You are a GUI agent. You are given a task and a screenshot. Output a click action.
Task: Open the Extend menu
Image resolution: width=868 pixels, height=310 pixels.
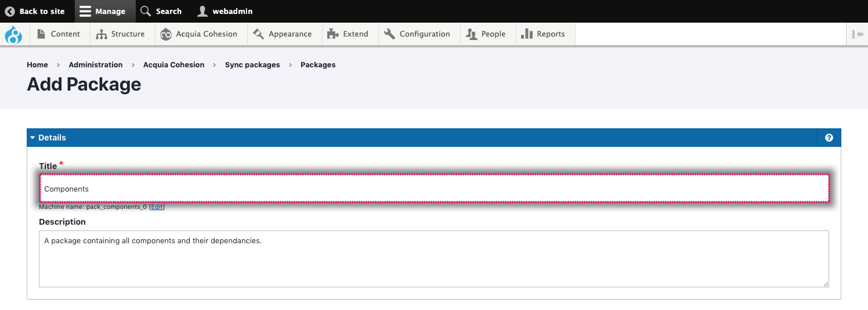tap(348, 34)
